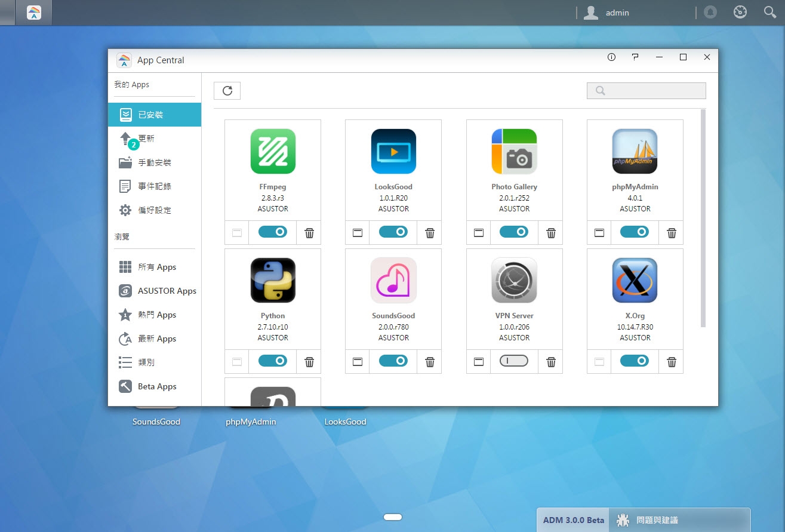Launch phpMyAdmin window icon
This screenshot has width=785, height=532.
(x=599, y=233)
